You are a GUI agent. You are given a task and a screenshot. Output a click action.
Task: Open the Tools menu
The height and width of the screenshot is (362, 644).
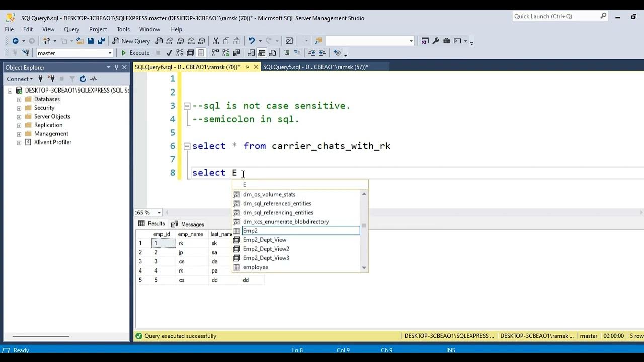pos(123,29)
